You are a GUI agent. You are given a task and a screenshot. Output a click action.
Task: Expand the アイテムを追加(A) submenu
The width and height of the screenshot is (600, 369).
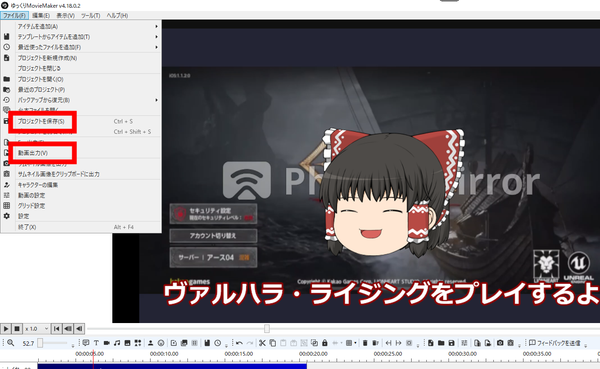pyautogui.click(x=81, y=26)
